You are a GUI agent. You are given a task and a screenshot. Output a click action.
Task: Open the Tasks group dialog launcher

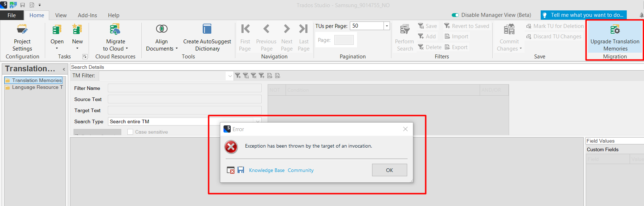tap(85, 57)
